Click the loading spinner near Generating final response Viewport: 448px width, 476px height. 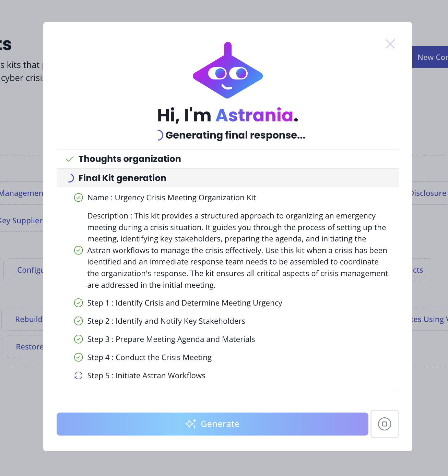[x=159, y=135]
